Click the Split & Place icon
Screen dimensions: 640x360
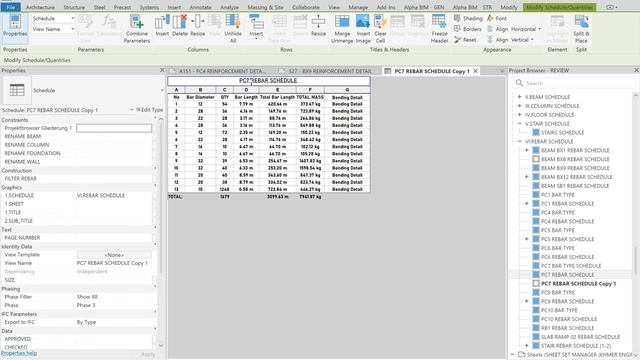point(581,21)
